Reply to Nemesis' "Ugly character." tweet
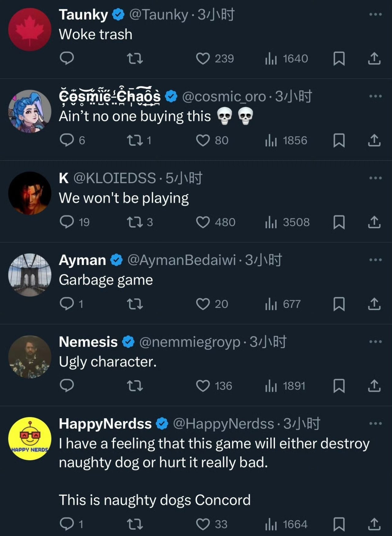 pos(67,385)
